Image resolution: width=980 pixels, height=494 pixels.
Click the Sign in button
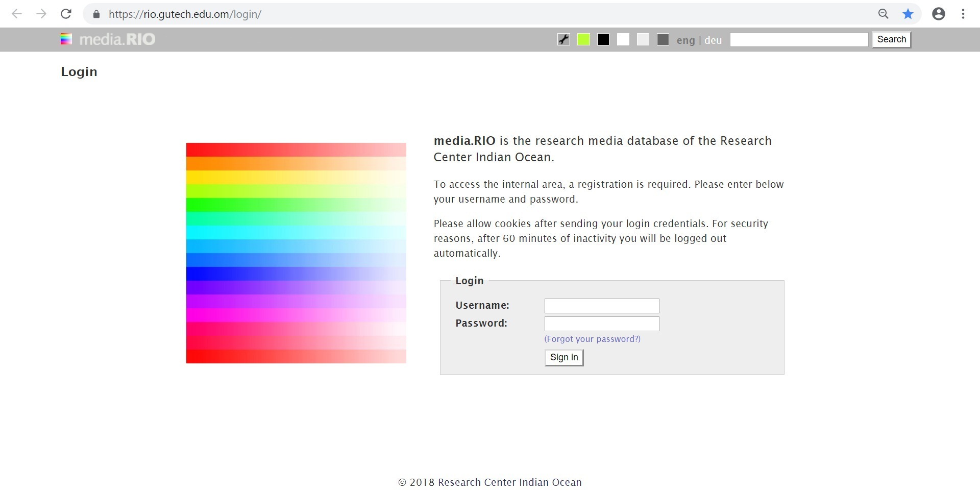coord(564,357)
